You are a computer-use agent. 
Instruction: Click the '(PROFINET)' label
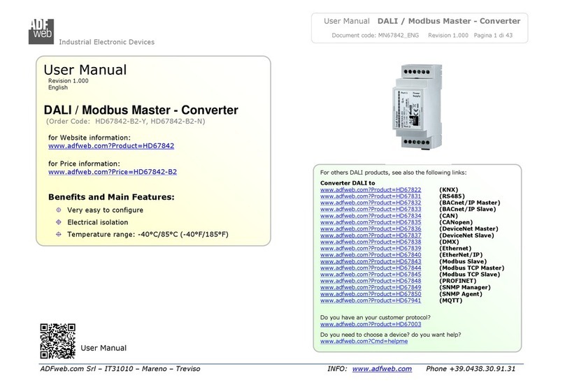click(x=457, y=281)
